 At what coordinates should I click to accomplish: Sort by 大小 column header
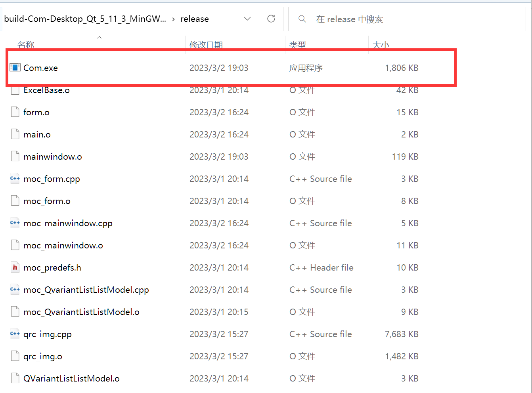tap(381, 45)
